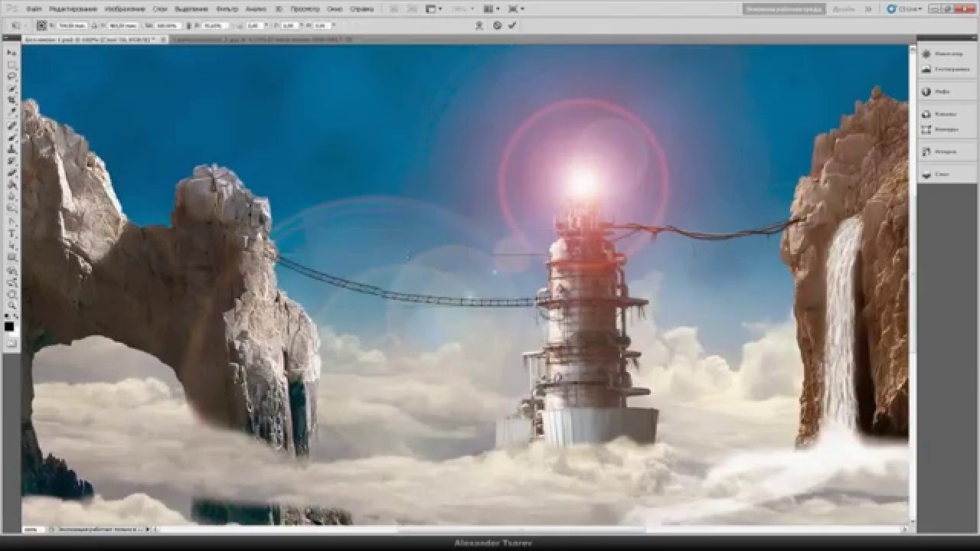Image resolution: width=980 pixels, height=551 pixels.
Task: Select the Pen tool
Action: pos(11,221)
